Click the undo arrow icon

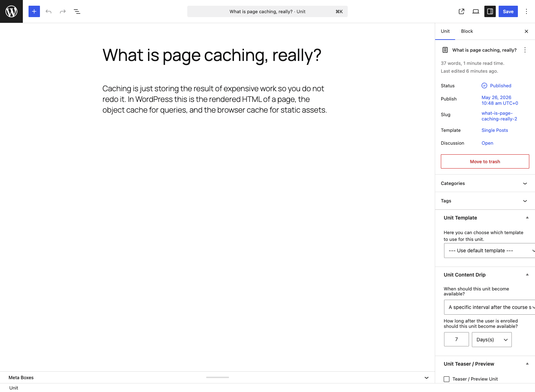(49, 11)
